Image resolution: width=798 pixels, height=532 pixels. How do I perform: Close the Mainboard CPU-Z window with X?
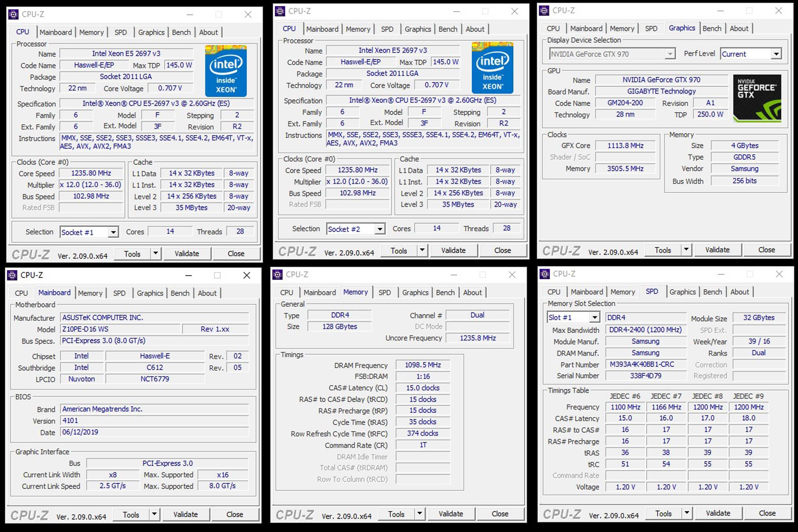click(247, 275)
